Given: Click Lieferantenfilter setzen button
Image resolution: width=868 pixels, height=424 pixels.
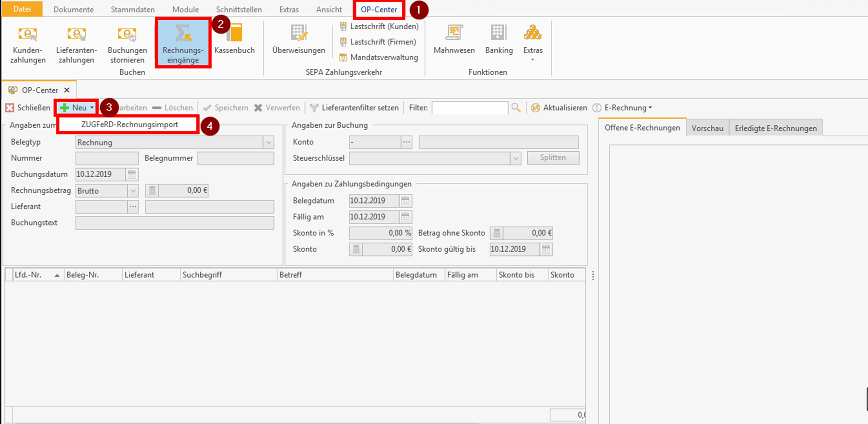Looking at the screenshot, I should coord(354,108).
